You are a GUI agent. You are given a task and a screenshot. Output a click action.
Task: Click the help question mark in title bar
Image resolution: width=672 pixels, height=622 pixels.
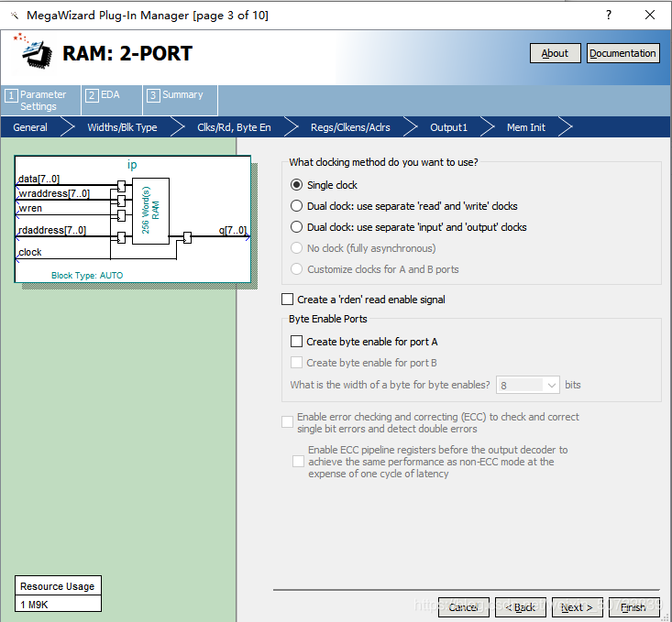[x=609, y=15]
